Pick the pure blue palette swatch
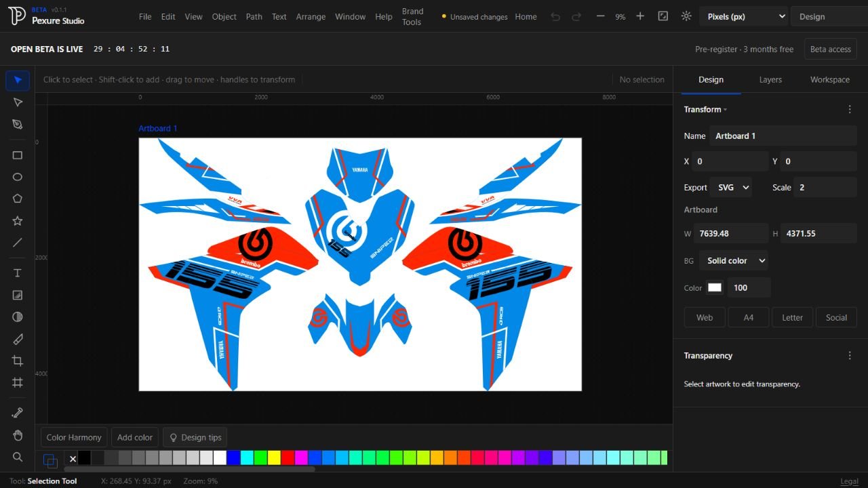 234,457
